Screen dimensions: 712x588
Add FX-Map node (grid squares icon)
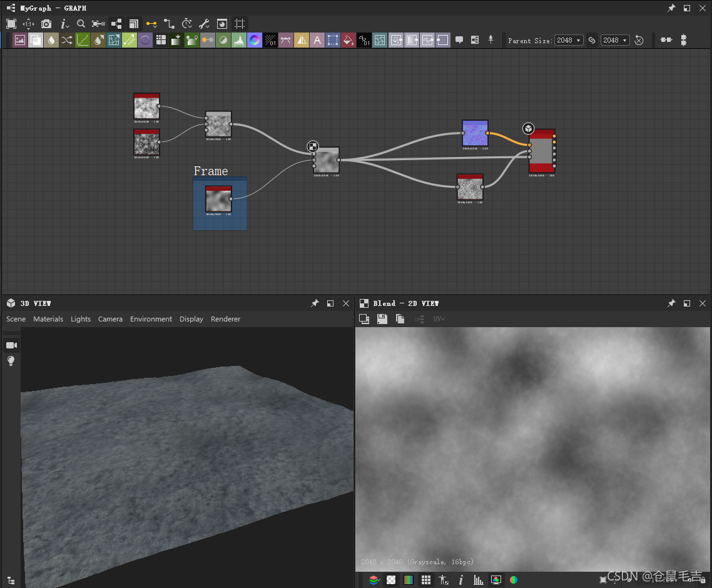(x=161, y=40)
